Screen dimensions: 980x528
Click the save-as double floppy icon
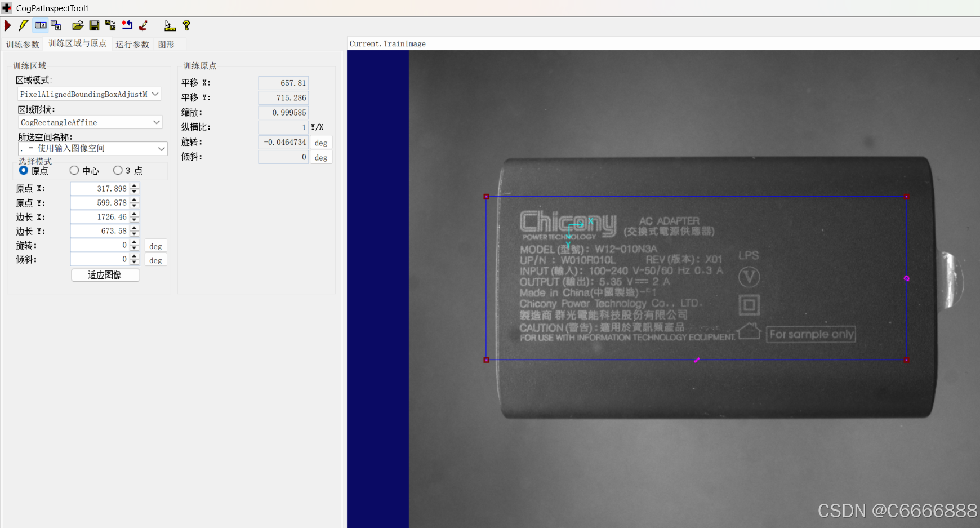[x=110, y=25]
